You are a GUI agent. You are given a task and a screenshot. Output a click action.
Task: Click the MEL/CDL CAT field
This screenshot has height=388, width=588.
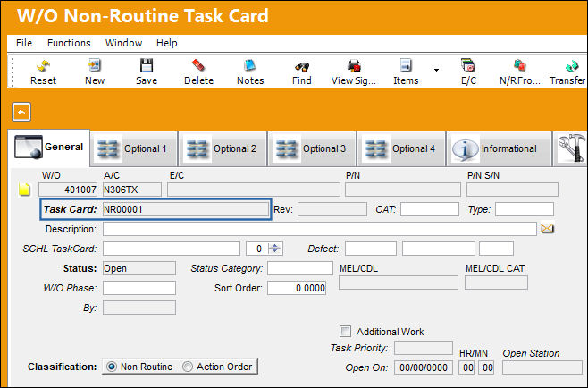[496, 283]
